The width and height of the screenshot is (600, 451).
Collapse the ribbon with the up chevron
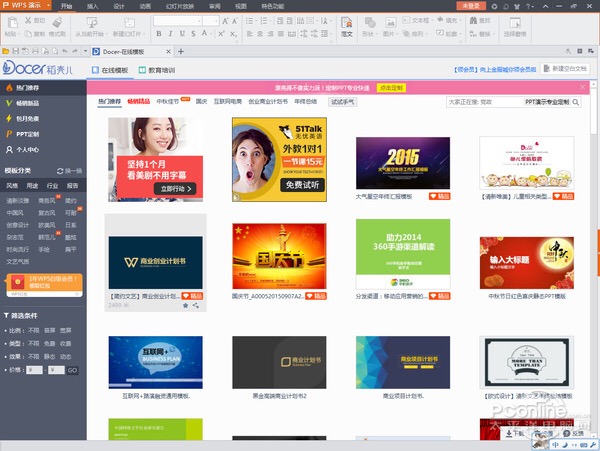pyautogui.click(x=545, y=6)
